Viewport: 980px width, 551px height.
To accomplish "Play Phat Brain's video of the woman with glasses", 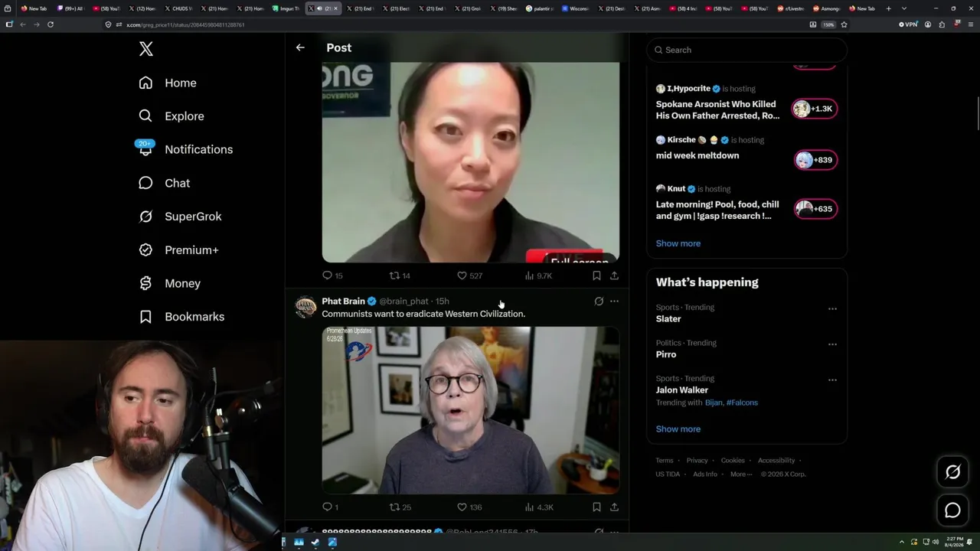I will click(471, 410).
